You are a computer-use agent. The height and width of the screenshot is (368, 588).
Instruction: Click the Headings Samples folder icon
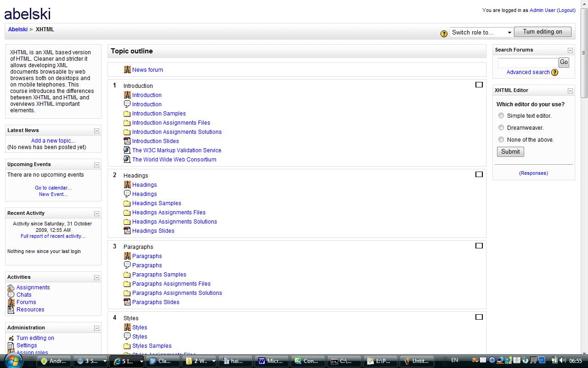(127, 203)
